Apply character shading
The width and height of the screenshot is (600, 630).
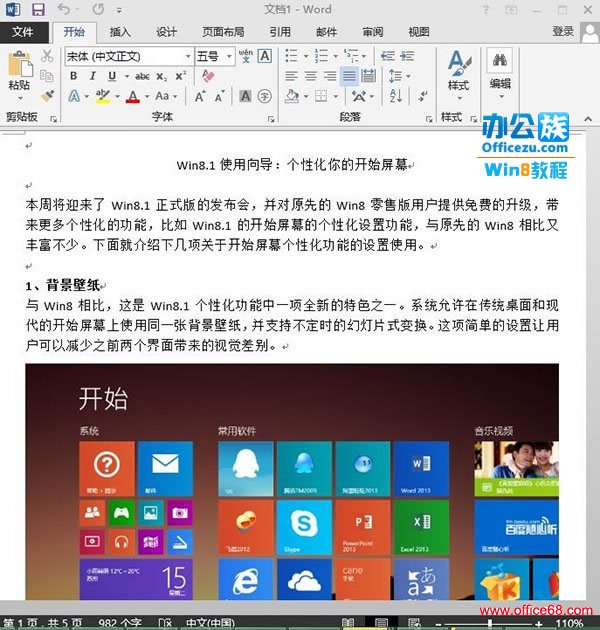pos(245,96)
